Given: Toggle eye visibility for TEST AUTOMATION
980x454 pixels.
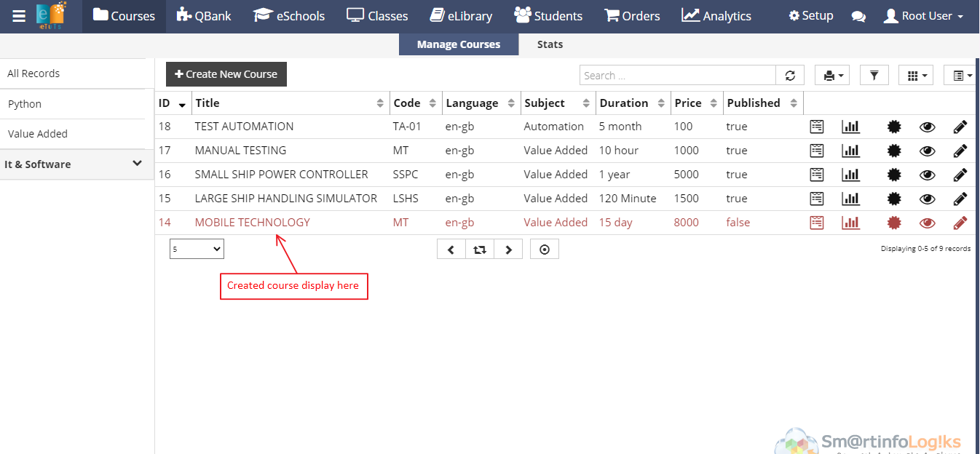Looking at the screenshot, I should pos(927,127).
